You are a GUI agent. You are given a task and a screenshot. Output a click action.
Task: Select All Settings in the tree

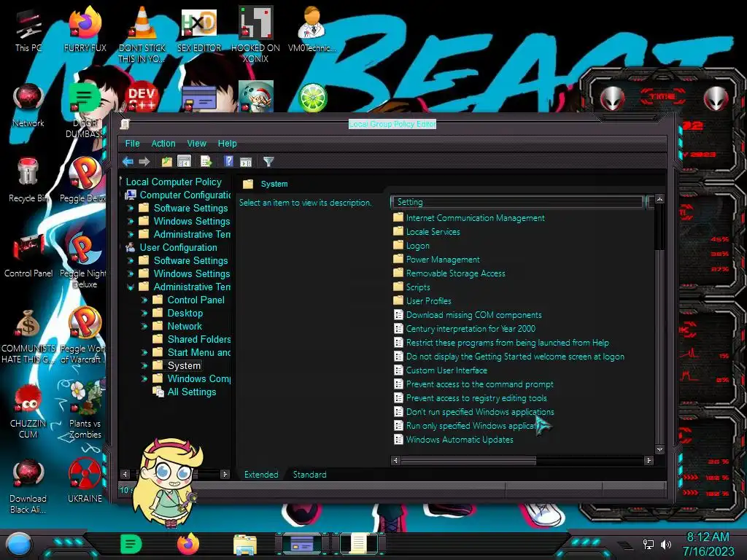192,392
